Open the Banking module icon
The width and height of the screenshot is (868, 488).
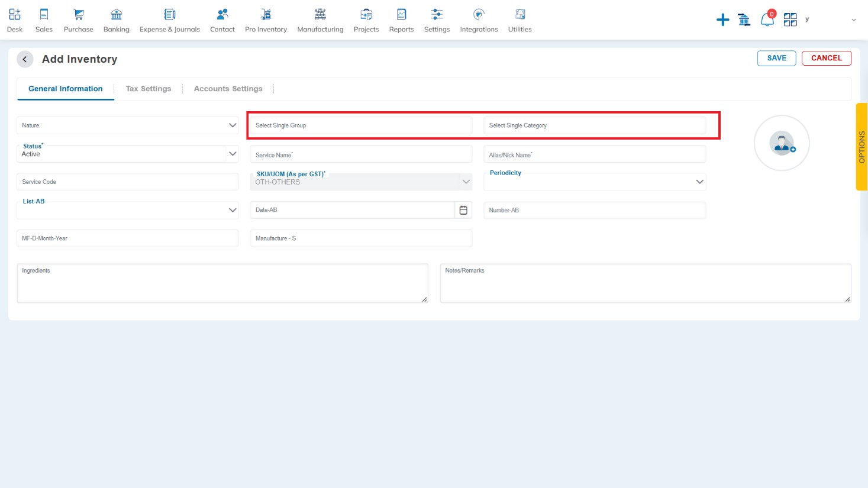point(116,15)
